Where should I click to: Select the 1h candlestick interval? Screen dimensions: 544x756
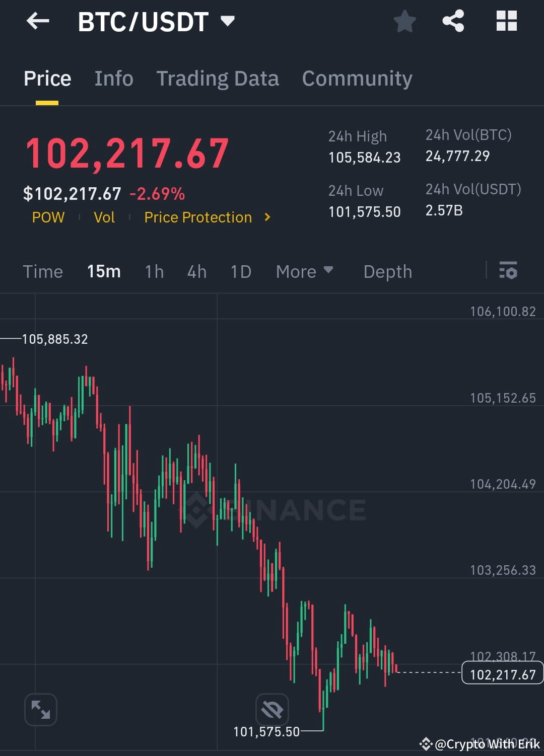[154, 271]
